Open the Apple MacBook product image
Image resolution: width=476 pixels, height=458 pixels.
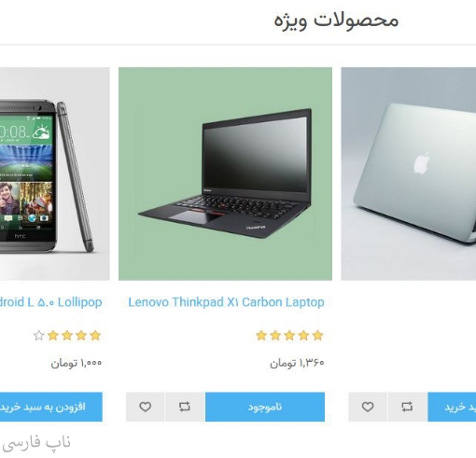coord(409,173)
